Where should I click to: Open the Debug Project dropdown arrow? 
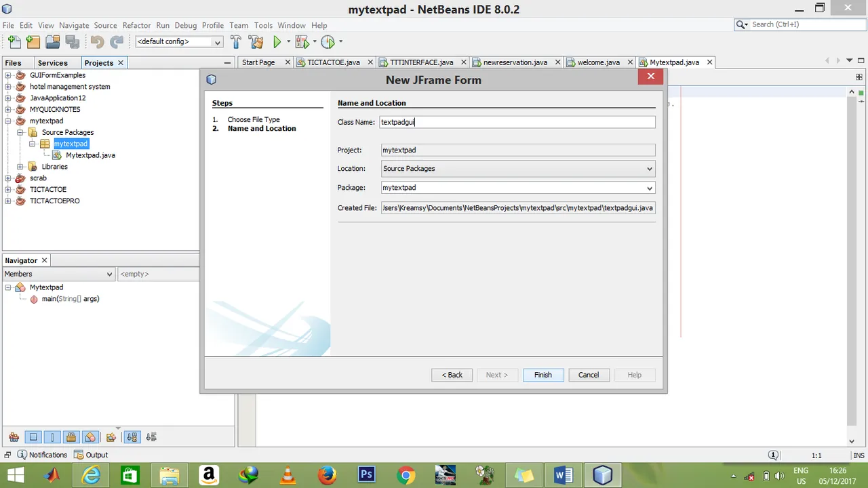pyautogui.click(x=315, y=42)
